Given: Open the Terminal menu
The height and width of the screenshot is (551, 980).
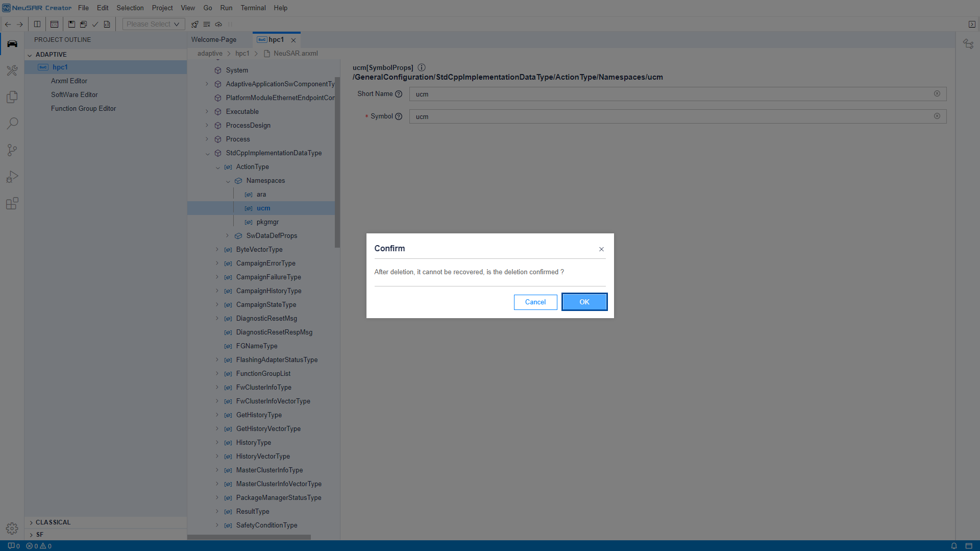Looking at the screenshot, I should tap(253, 8).
